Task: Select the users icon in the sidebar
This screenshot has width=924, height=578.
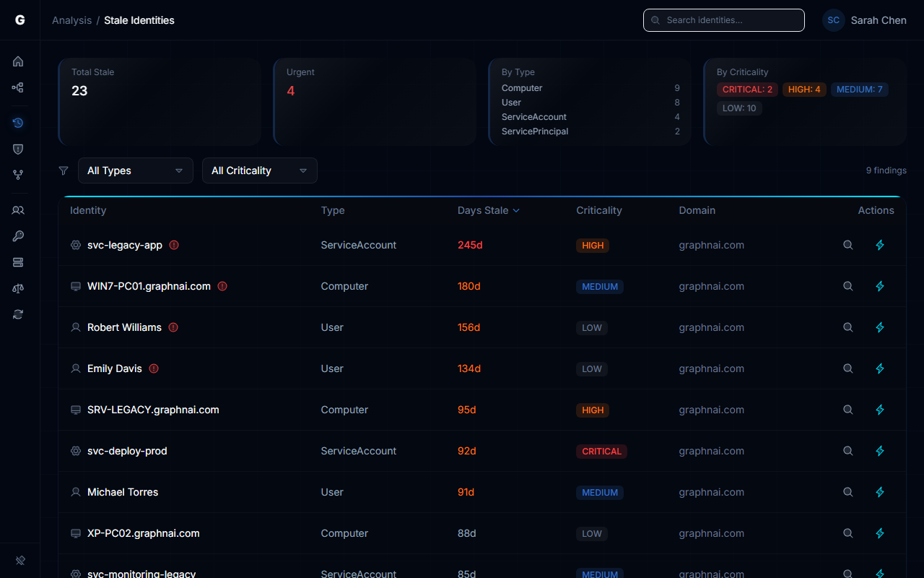Action: 18,210
